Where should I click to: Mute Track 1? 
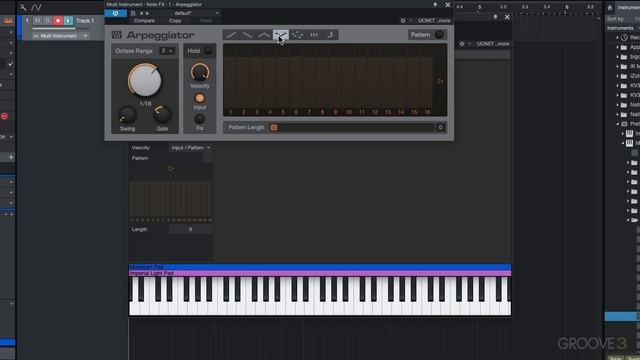(38, 20)
